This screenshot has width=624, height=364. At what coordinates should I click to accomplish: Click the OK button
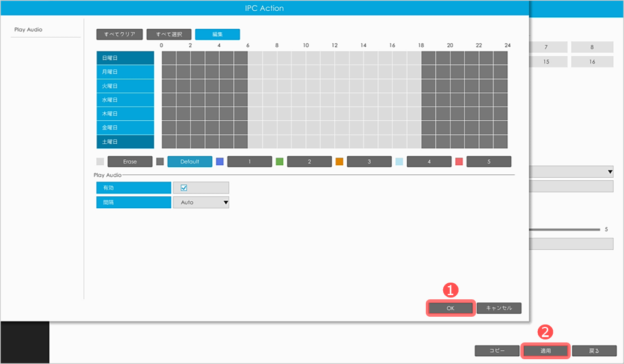click(450, 308)
